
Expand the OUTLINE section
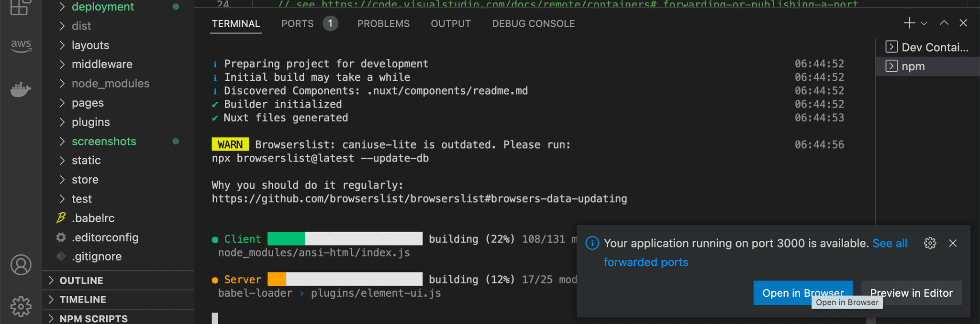pos(81,281)
